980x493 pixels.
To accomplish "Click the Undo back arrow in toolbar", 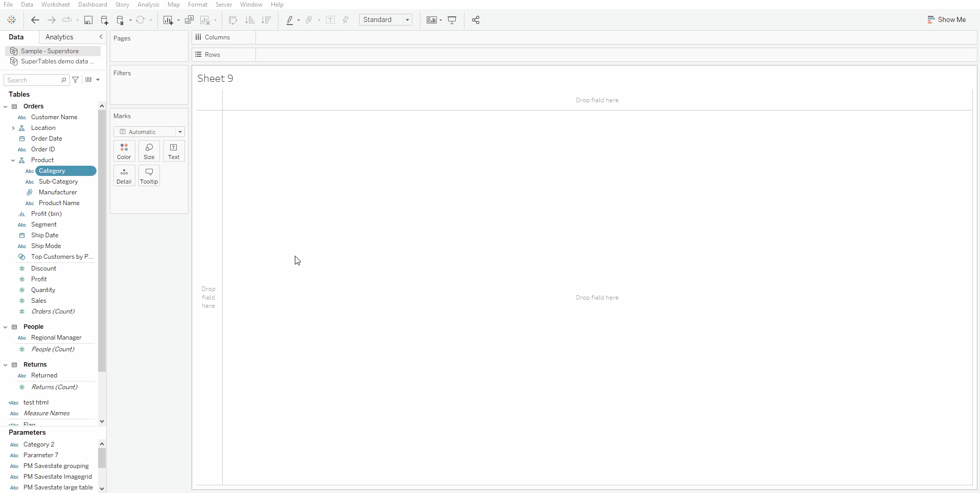I will (35, 20).
